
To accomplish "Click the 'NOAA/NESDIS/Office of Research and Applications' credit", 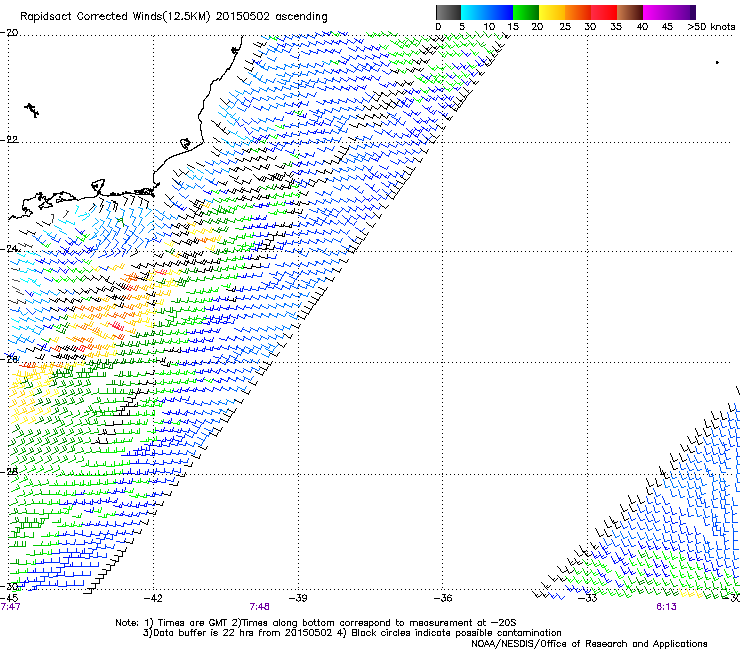I will click(x=589, y=644).
